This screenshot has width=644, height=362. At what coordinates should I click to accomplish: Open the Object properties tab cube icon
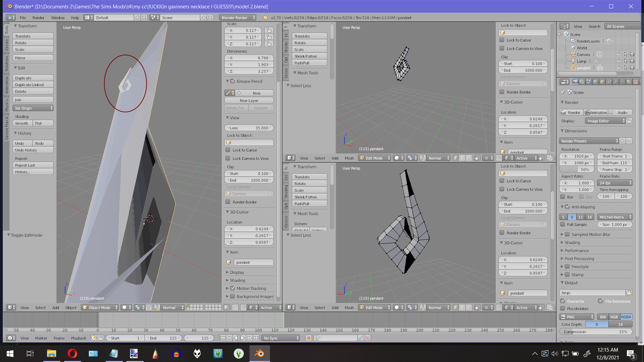tap(602, 82)
